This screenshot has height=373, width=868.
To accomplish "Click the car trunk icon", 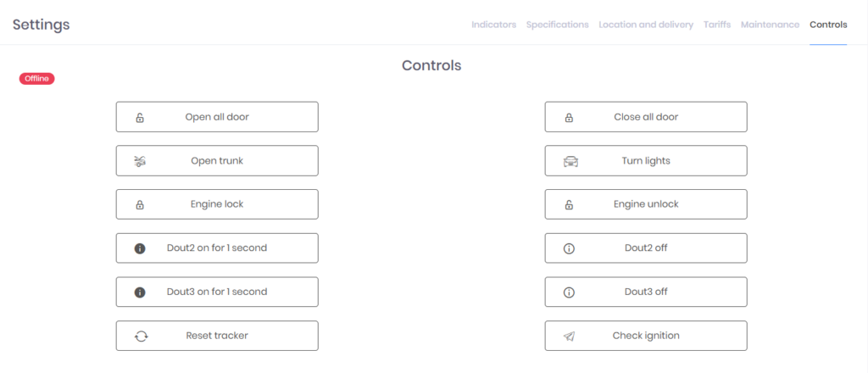I will [140, 161].
